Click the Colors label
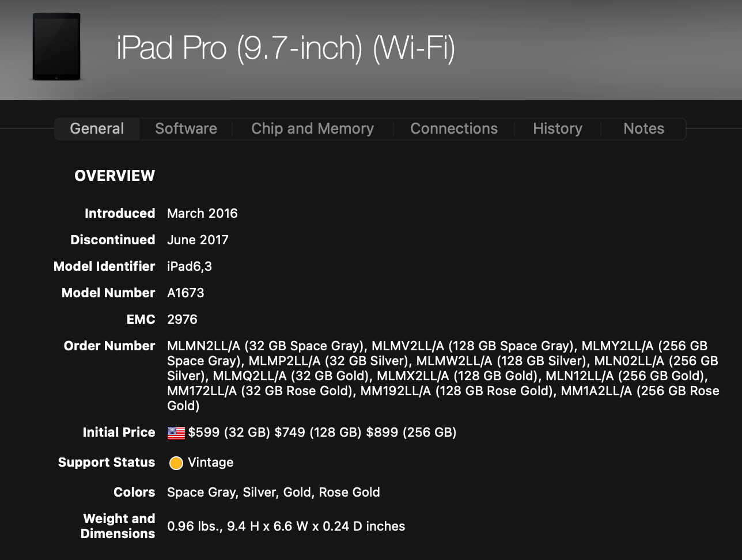This screenshot has width=742, height=560. tap(134, 492)
